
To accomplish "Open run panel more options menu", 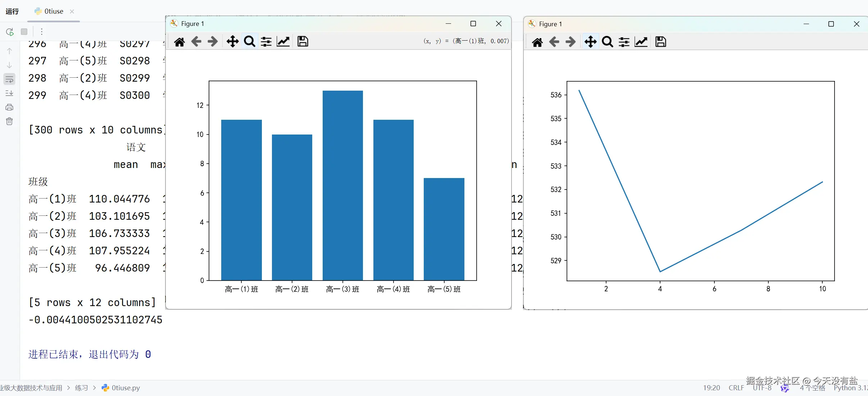I will [x=42, y=32].
